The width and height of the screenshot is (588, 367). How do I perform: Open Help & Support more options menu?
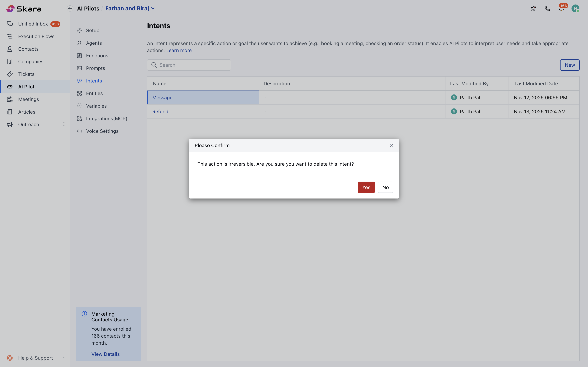pos(64,358)
